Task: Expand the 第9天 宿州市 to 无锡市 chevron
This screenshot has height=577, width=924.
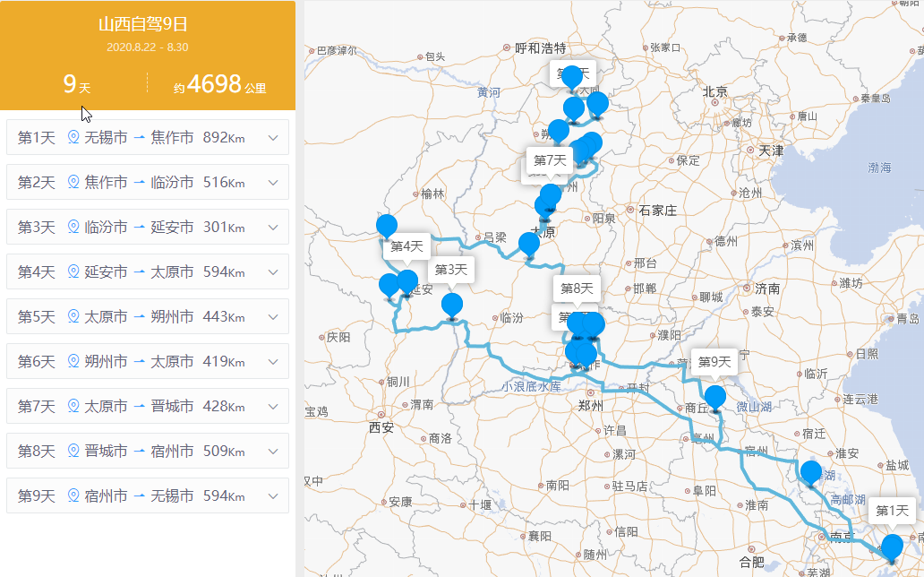Action: tap(273, 496)
